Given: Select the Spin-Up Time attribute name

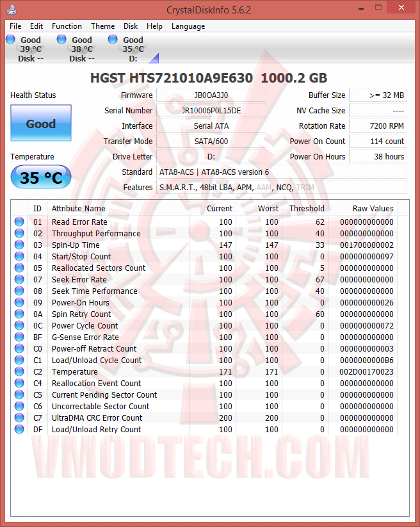Looking at the screenshot, I should point(76,245).
